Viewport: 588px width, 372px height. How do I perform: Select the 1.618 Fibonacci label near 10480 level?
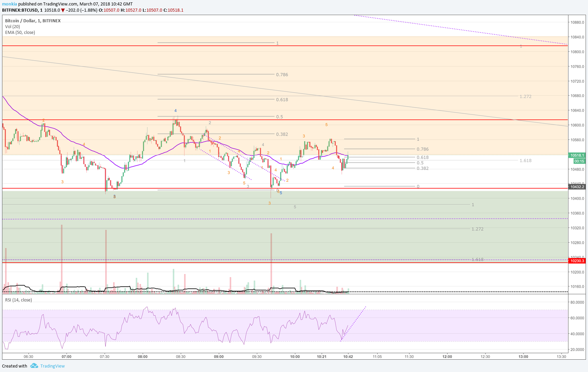click(x=525, y=161)
